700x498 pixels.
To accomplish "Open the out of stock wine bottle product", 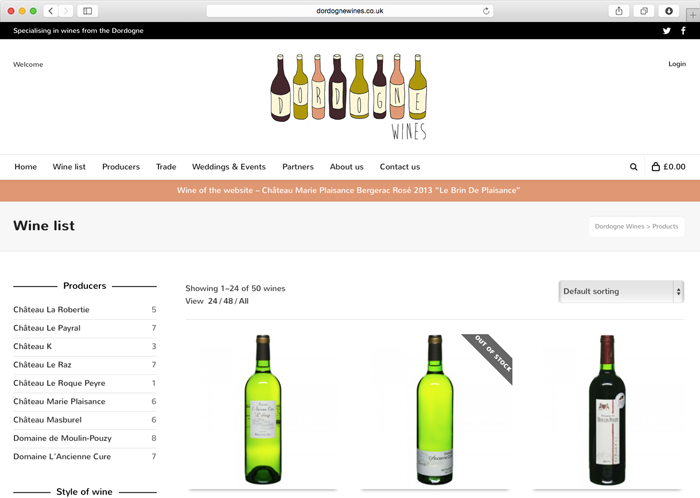I will 435,409.
